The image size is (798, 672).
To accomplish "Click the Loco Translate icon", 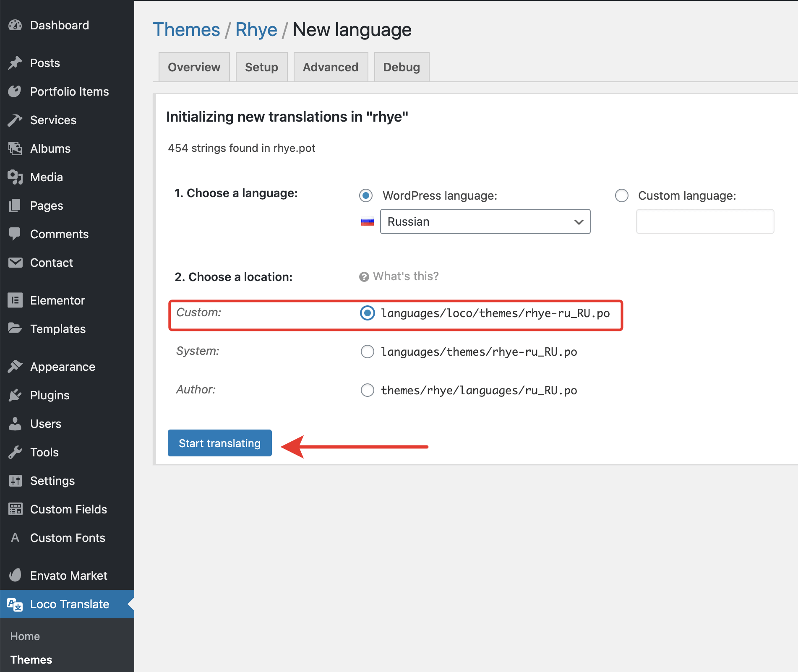I will (x=15, y=604).
